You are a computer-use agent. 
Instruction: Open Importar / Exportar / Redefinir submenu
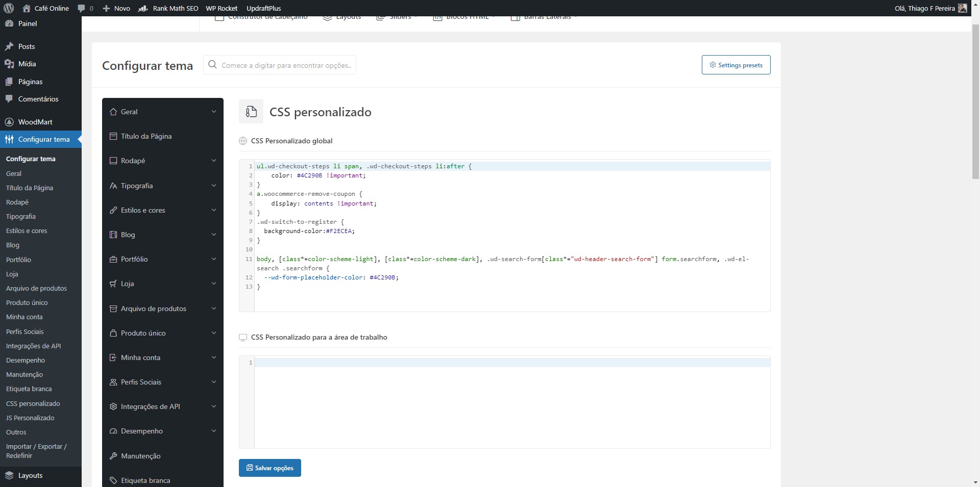point(36,451)
